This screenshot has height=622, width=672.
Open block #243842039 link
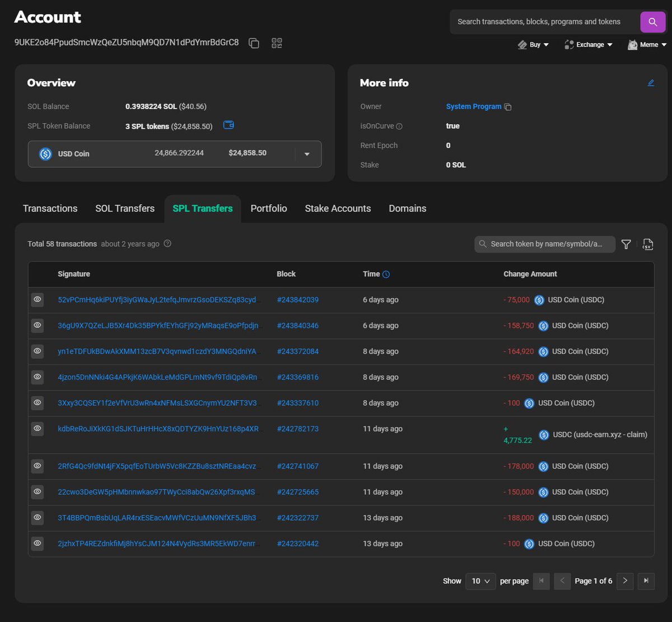298,300
